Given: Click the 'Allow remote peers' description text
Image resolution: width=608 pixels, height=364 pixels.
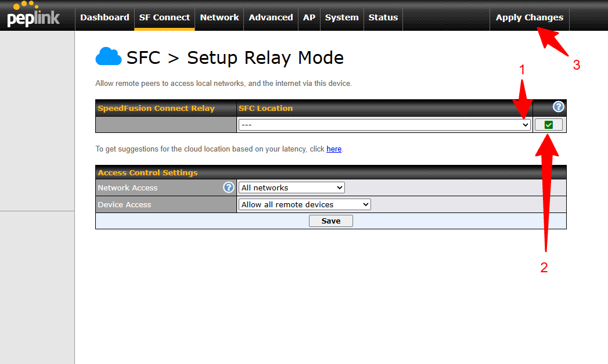Looking at the screenshot, I should pos(224,84).
